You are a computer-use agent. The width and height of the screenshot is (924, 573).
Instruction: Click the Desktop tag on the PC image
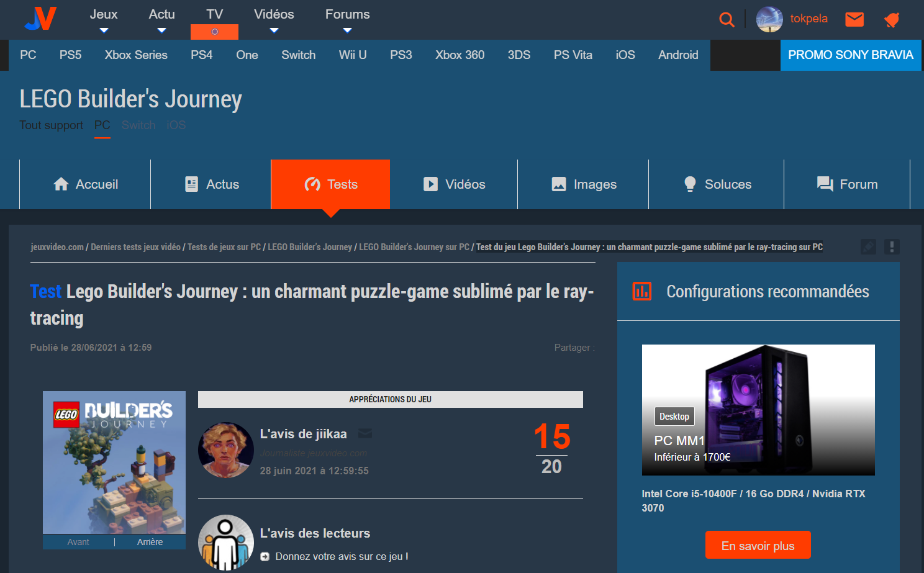click(674, 417)
